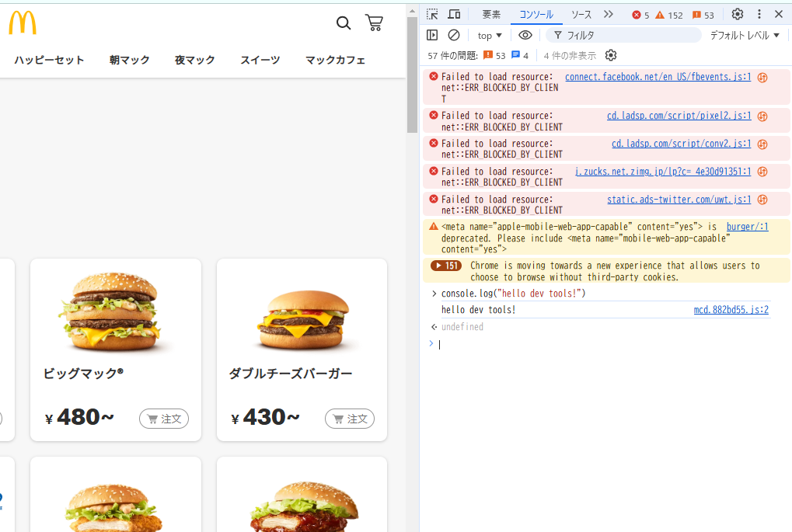Open DevTools three-dot customize menu
792x532 pixels.
(759, 14)
